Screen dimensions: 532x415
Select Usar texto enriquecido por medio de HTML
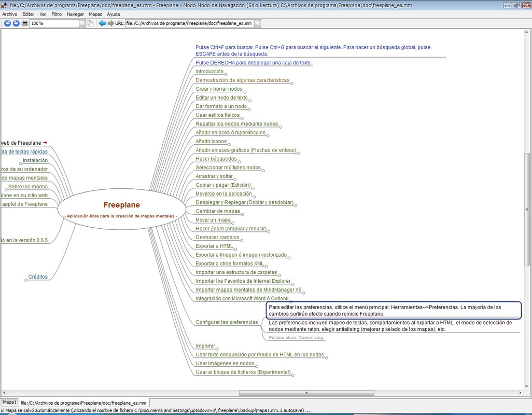pos(260,355)
